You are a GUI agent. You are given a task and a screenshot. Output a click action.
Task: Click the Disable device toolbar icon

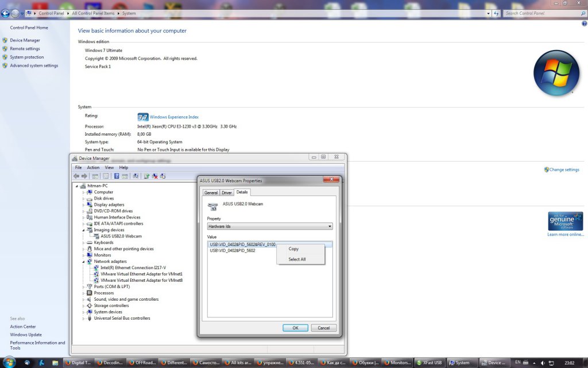click(x=163, y=176)
